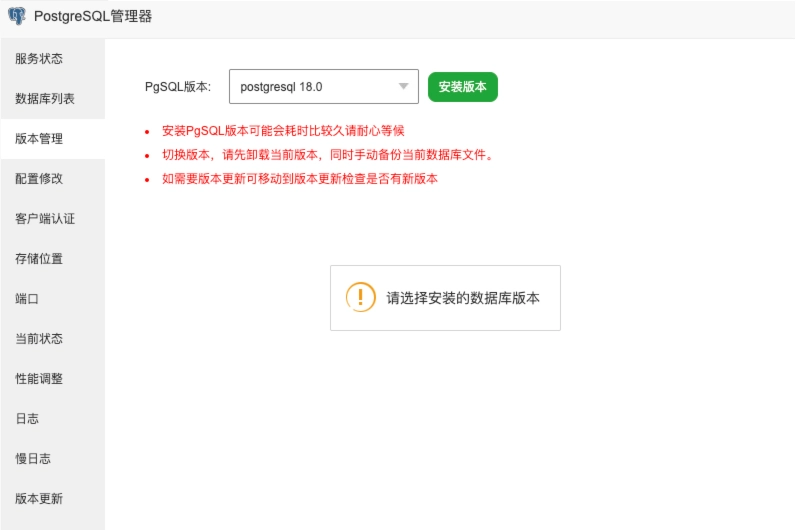
Task: Select the postgresql 18.0 version combo box
Action: click(324, 87)
